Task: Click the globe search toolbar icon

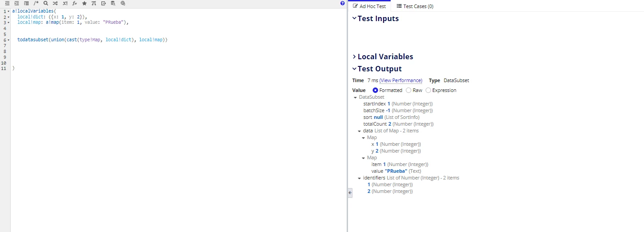Action: pyautogui.click(x=123, y=3)
